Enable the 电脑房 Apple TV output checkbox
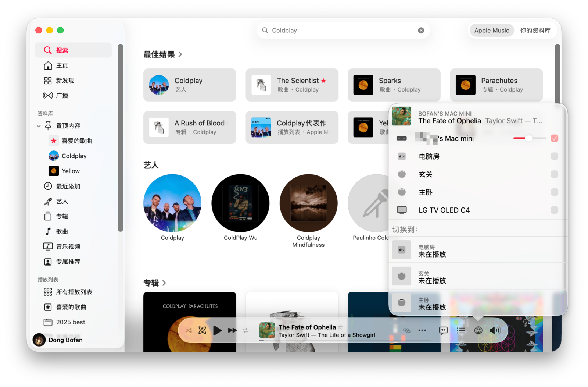The width and height of the screenshot is (588, 387). 555,156
